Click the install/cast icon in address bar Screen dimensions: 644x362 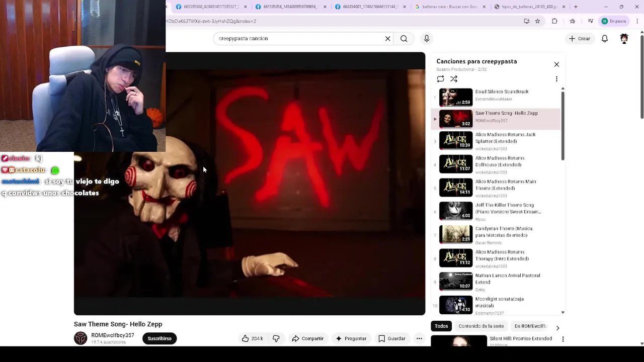click(x=526, y=21)
